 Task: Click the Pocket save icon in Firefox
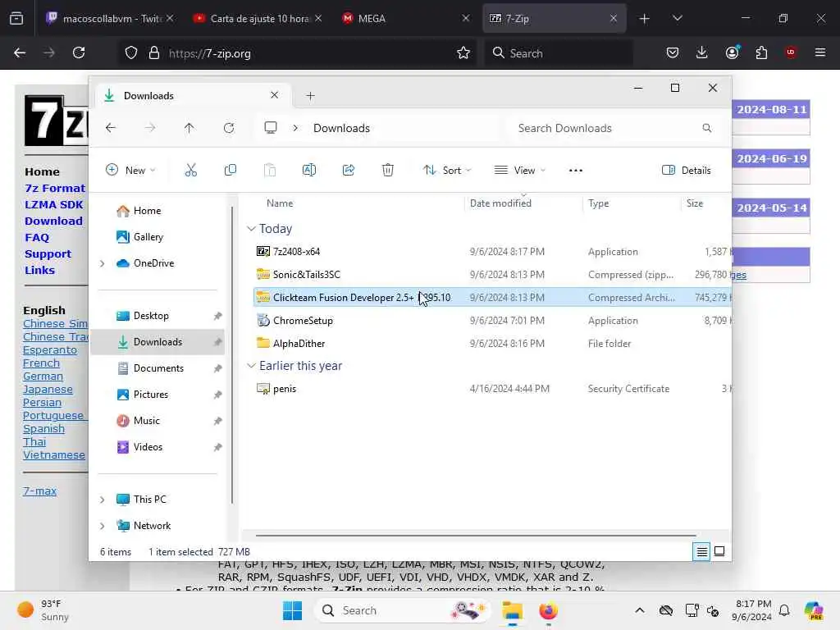(x=673, y=52)
